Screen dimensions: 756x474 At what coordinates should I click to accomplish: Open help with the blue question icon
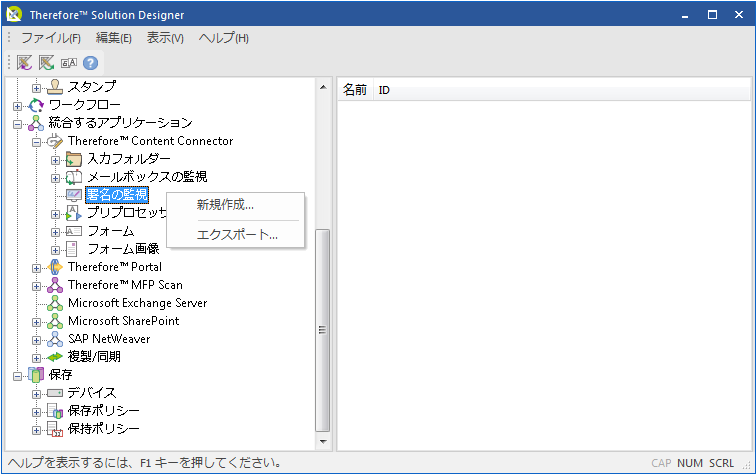point(90,63)
